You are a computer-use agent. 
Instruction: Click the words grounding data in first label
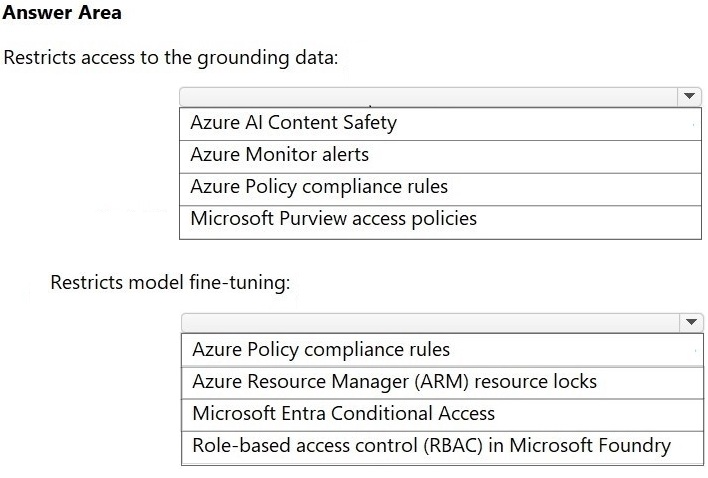(268, 58)
